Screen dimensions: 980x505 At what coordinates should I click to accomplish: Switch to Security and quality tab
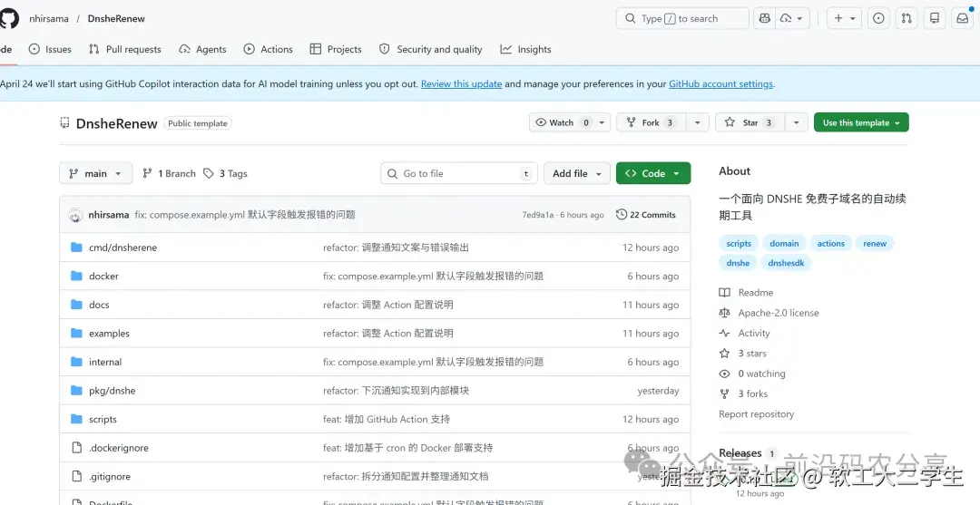pyautogui.click(x=431, y=49)
